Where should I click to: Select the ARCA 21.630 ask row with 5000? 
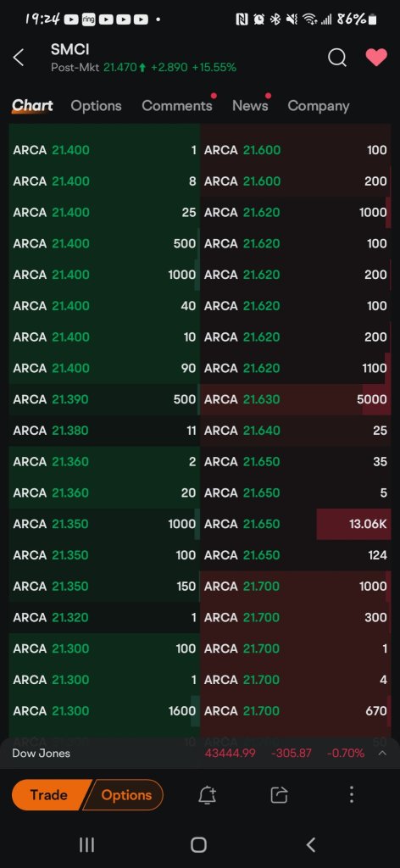click(x=296, y=399)
